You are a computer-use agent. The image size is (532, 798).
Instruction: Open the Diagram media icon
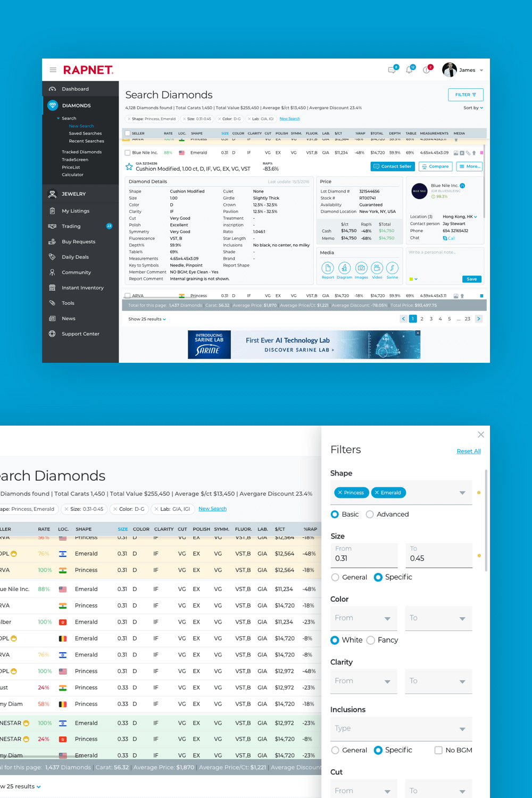344,268
